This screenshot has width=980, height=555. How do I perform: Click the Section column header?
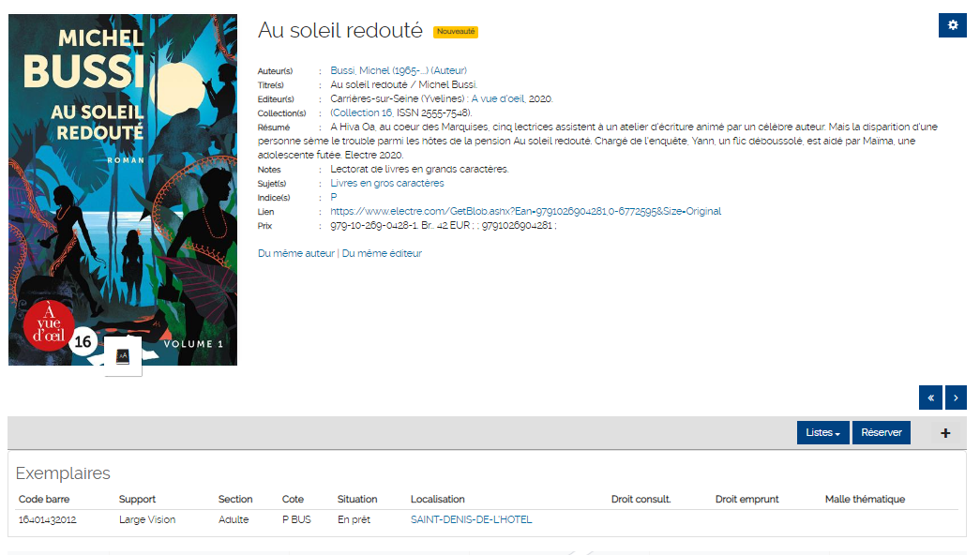pyautogui.click(x=235, y=499)
